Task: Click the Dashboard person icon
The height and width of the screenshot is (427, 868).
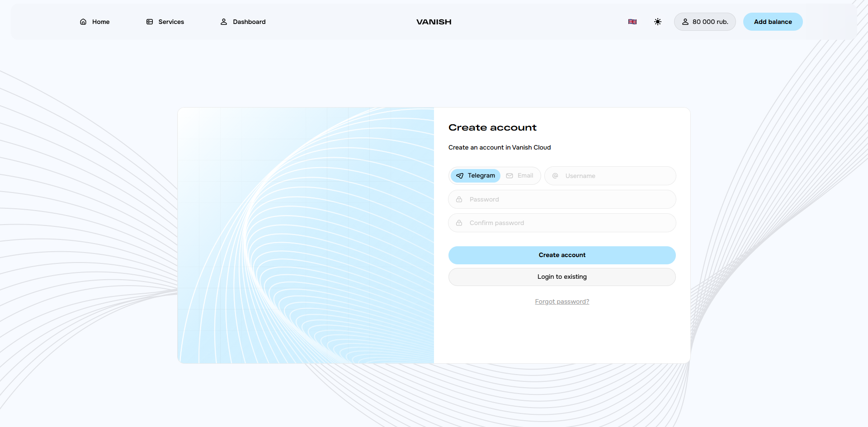Action: pyautogui.click(x=224, y=22)
